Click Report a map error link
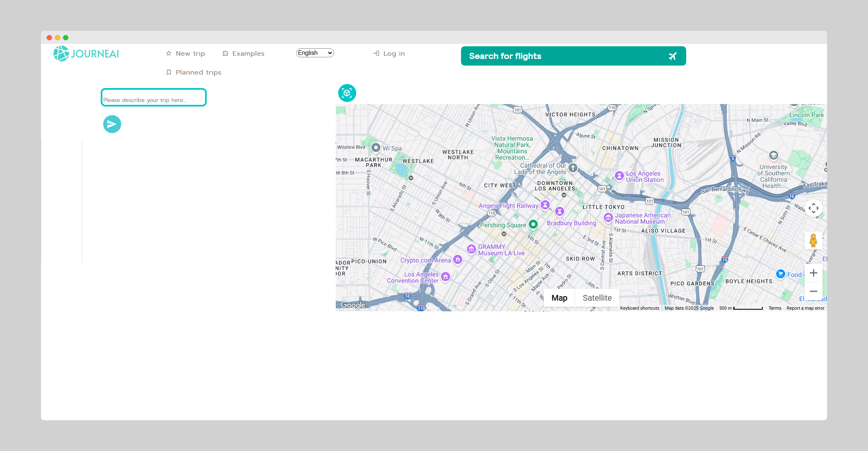Viewport: 868px width, 451px height. click(x=805, y=308)
